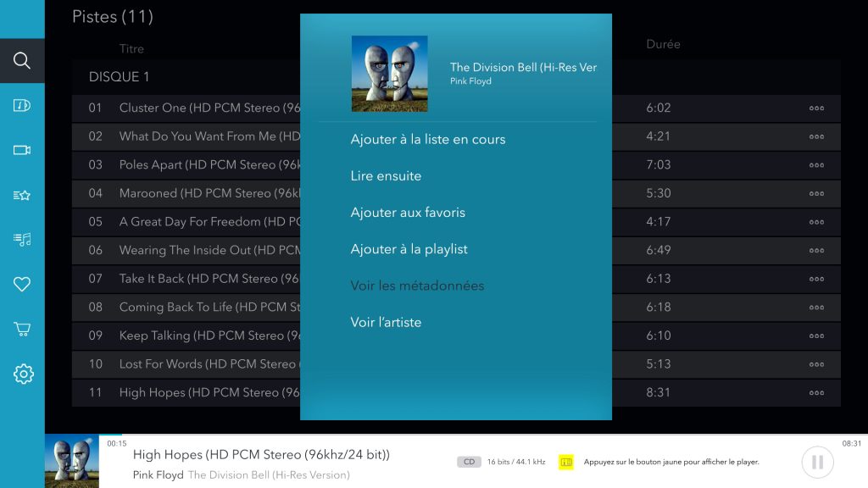Open more options for track Keep Talking
The image size is (868, 488).
tap(816, 336)
